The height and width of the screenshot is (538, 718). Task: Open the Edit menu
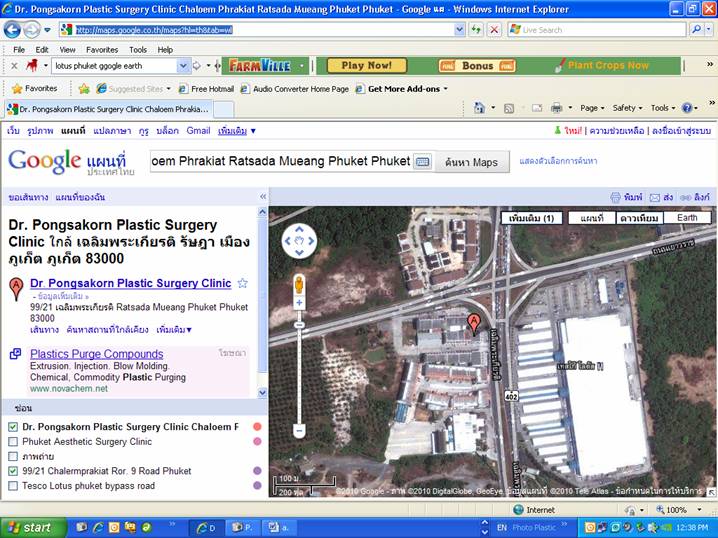tap(42, 49)
